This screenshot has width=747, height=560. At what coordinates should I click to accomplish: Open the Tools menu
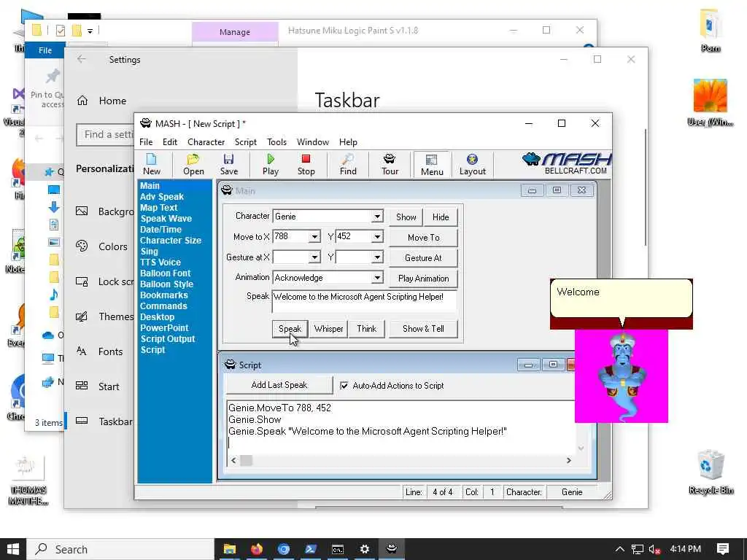click(276, 142)
